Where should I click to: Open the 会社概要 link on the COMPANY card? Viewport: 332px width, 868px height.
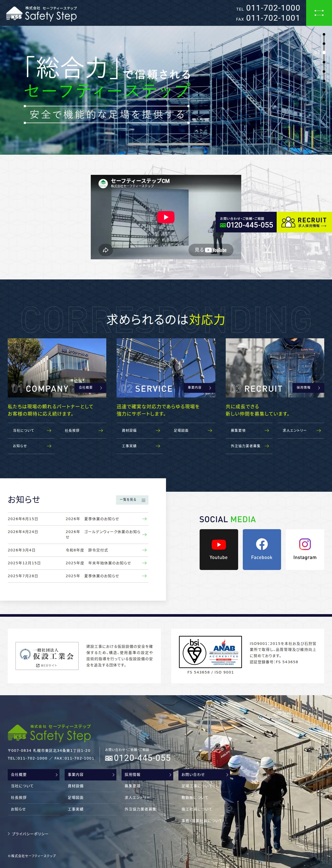pyautogui.click(x=90, y=388)
